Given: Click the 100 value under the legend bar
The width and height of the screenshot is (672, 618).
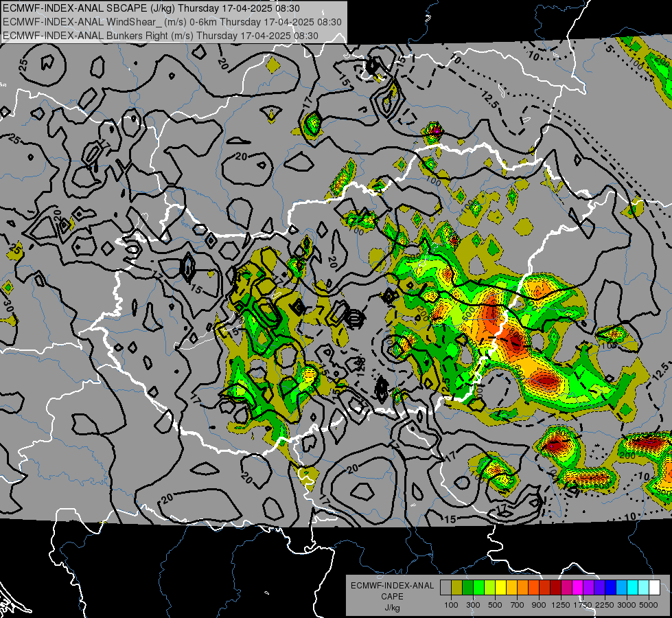Looking at the screenshot, I should coord(451,605).
